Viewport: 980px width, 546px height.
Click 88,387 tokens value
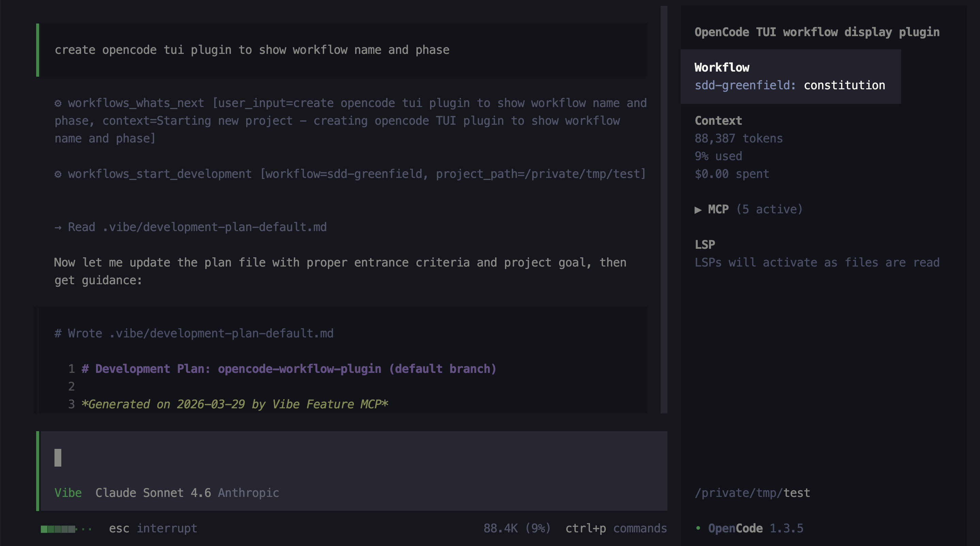[739, 139]
